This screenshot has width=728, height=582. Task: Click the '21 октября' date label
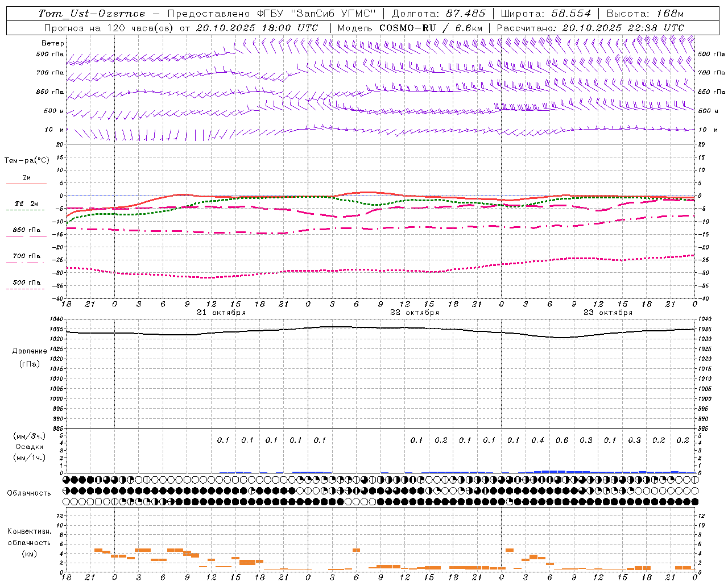click(221, 313)
